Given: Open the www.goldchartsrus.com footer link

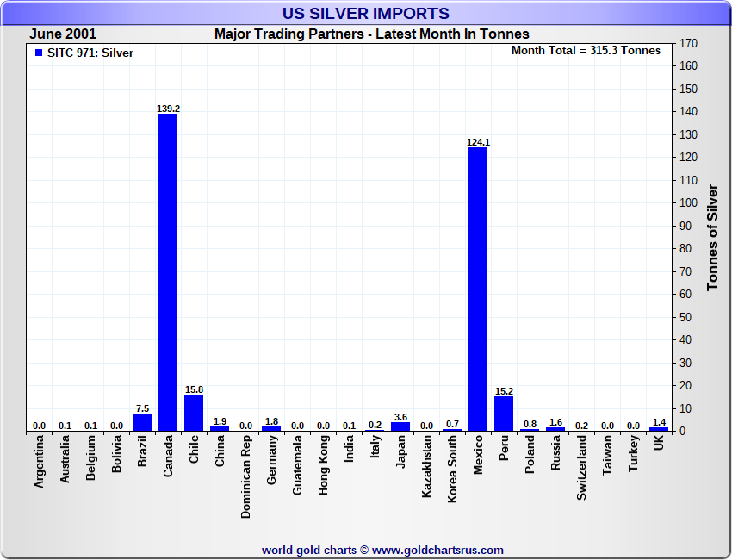Looking at the screenshot, I should pos(437,551).
